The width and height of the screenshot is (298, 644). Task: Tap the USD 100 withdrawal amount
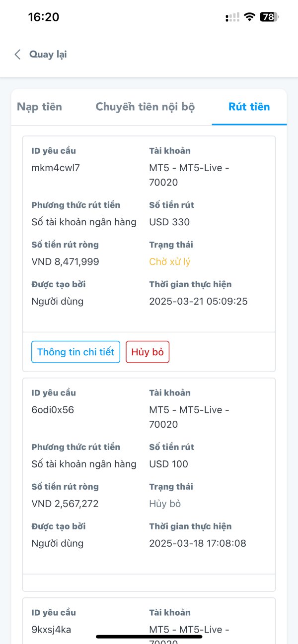[x=169, y=464]
